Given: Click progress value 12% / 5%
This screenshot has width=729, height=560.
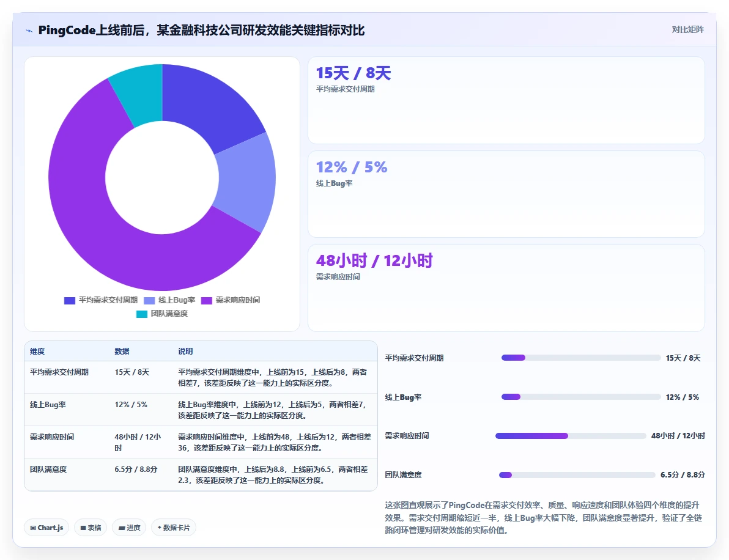Looking at the screenshot, I should [x=683, y=397].
